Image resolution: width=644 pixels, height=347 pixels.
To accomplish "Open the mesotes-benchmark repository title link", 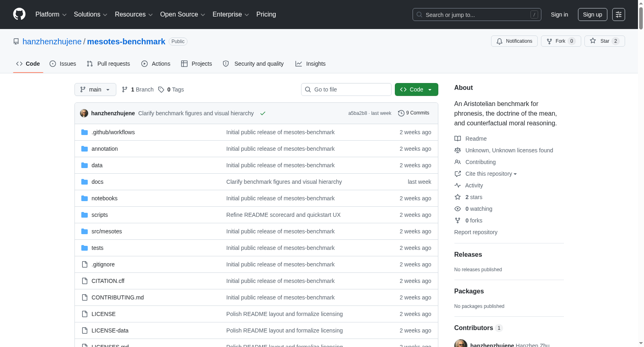I will click(x=126, y=42).
